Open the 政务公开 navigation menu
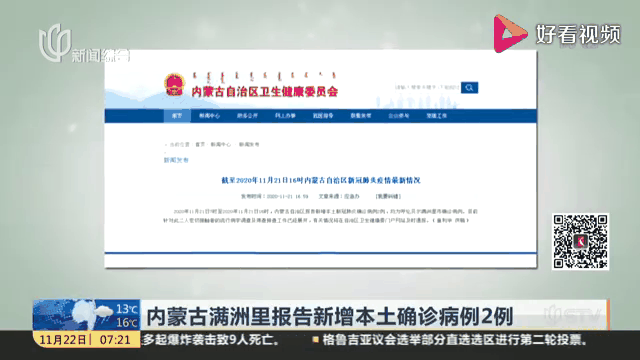Image resolution: width=640 pixels, height=360 pixels. pos(247,116)
